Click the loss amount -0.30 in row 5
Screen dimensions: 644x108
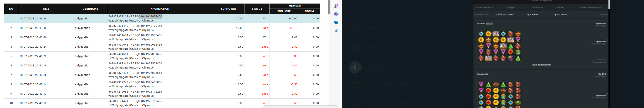point(294,56)
